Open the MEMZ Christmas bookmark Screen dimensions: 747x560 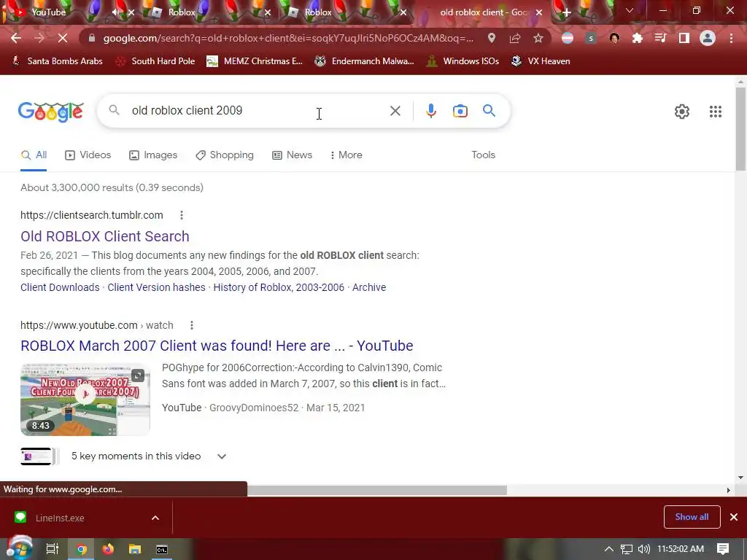tap(255, 61)
